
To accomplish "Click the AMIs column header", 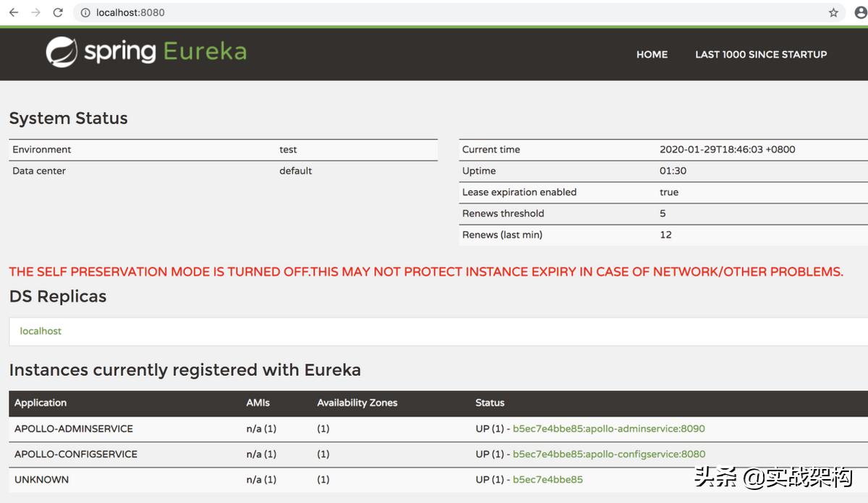I will point(258,403).
